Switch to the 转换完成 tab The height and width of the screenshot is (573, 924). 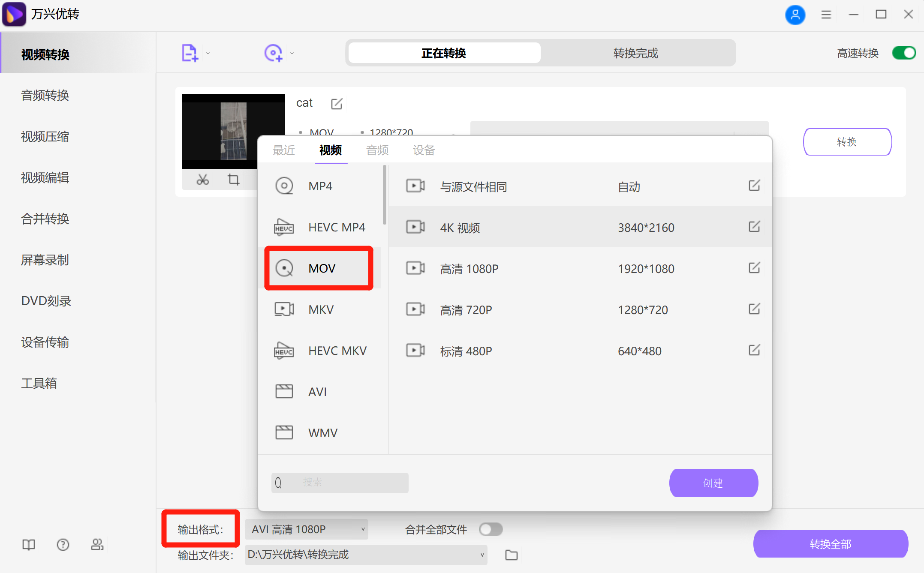[x=635, y=53]
